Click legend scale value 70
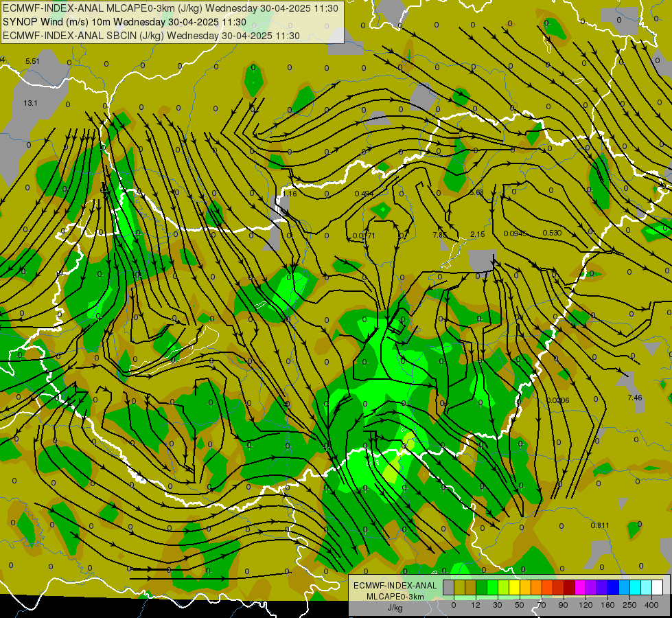The height and width of the screenshot is (618, 672). click(x=542, y=605)
